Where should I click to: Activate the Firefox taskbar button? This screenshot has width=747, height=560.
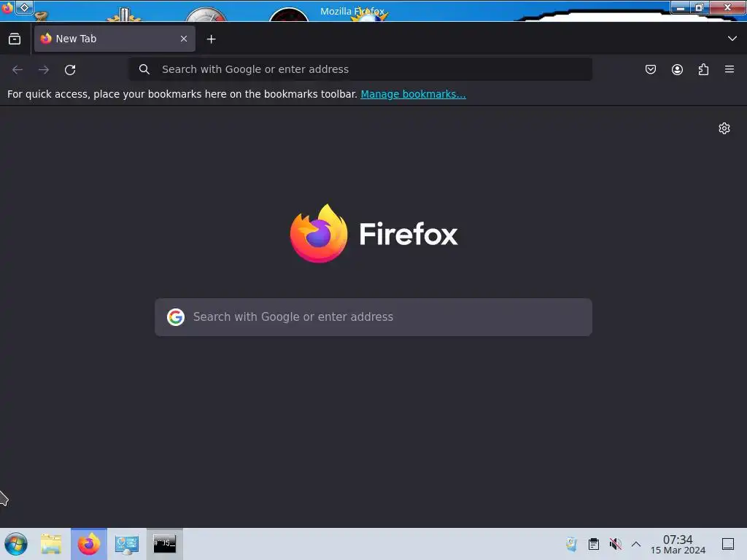[89, 544]
